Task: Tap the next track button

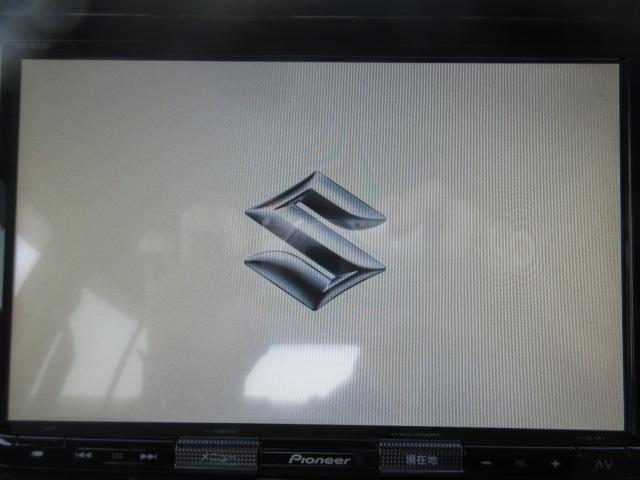Action: click(x=148, y=456)
